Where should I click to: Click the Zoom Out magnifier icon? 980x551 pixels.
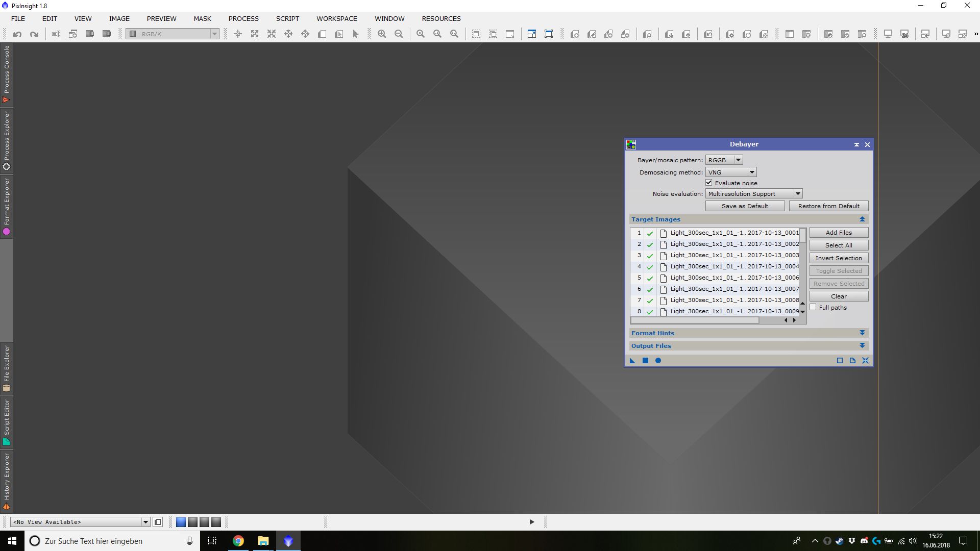tap(399, 34)
